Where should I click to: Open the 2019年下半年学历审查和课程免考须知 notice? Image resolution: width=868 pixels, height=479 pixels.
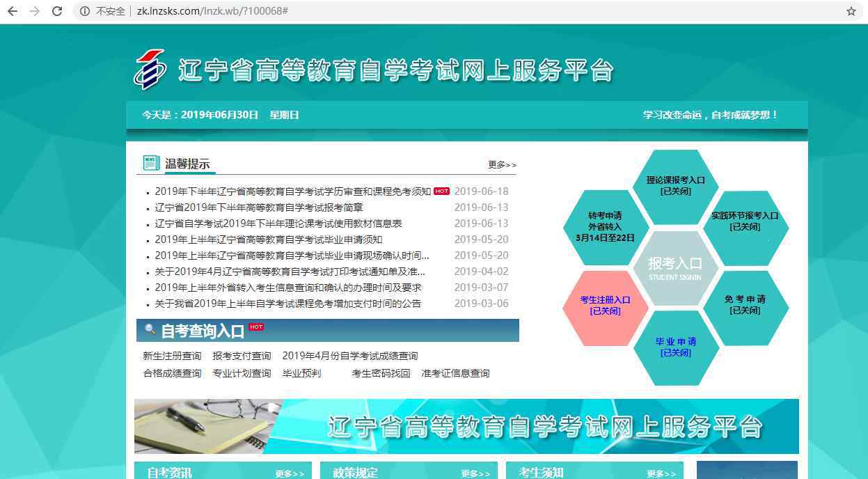[x=293, y=191]
